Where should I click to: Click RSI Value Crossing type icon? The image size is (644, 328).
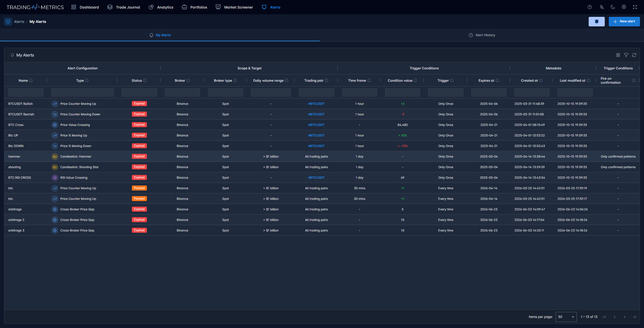(55, 178)
